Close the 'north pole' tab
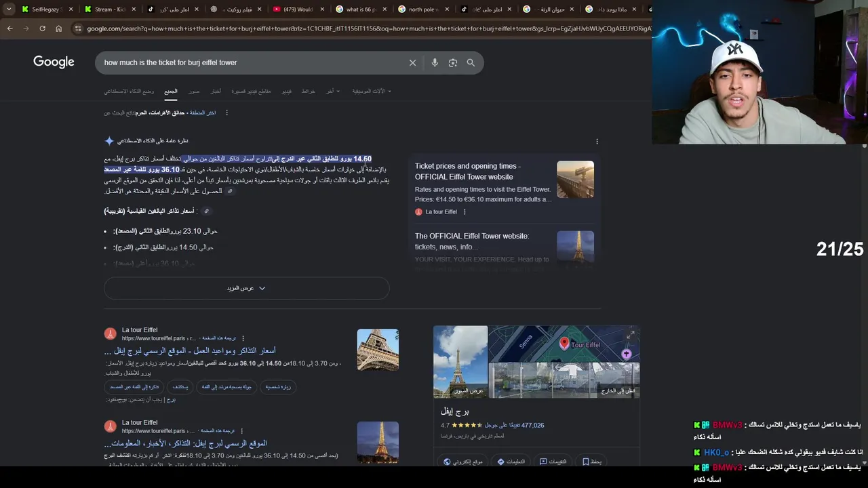Viewport: 868px width, 488px height. [x=446, y=9]
